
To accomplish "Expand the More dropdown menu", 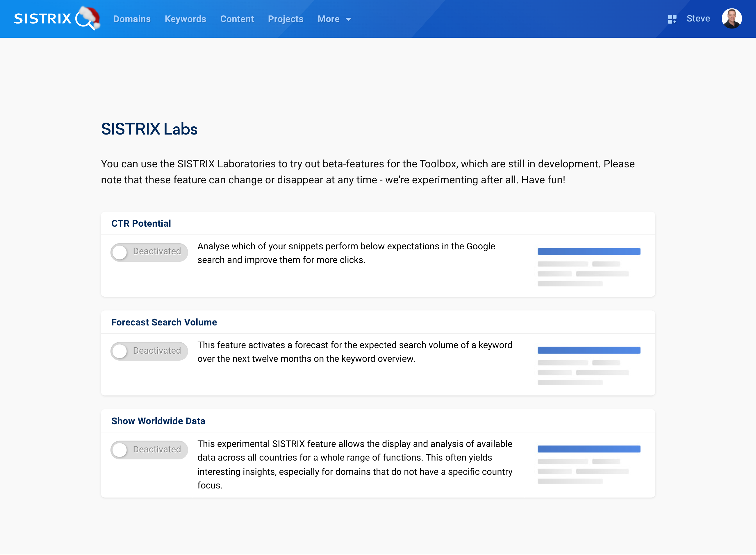I will point(328,19).
